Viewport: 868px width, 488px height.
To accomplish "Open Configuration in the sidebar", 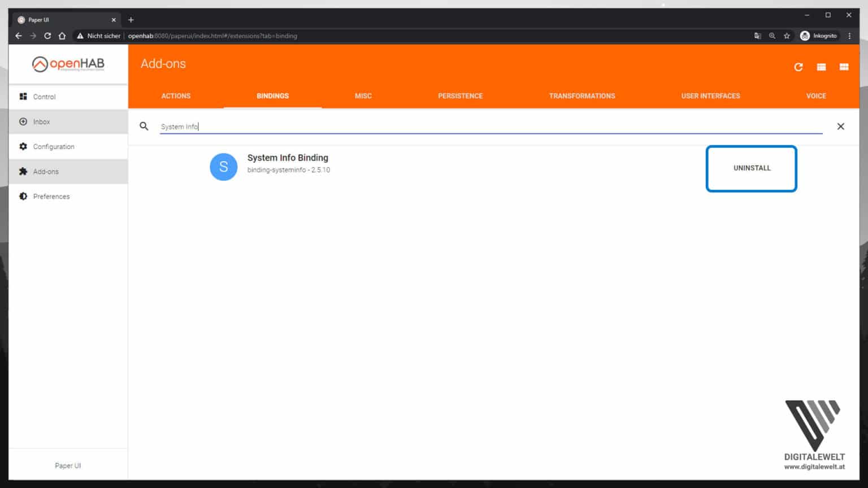I will tap(54, 146).
